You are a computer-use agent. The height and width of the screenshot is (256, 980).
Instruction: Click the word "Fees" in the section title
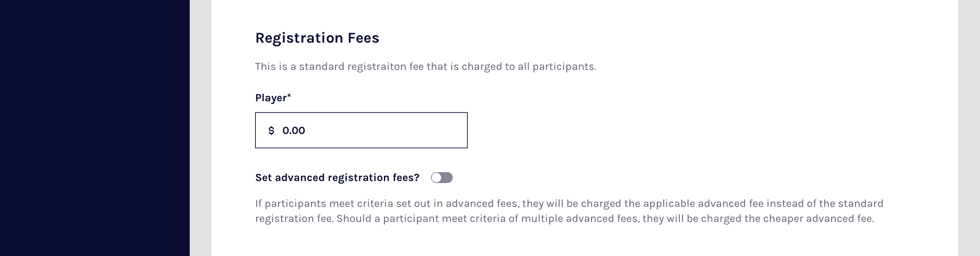pyautogui.click(x=363, y=38)
